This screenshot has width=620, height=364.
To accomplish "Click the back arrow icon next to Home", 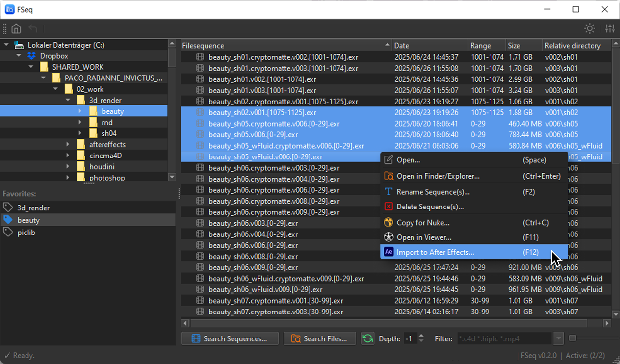I will (33, 28).
